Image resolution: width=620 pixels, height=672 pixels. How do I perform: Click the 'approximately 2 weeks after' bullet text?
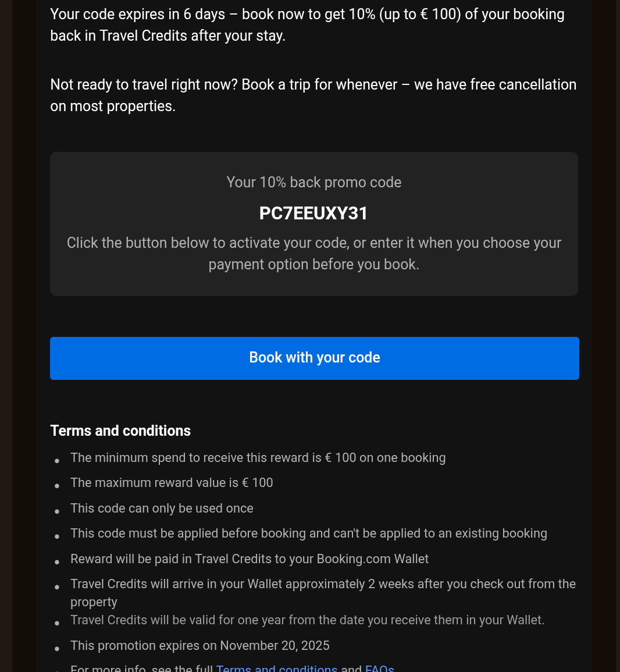click(323, 584)
